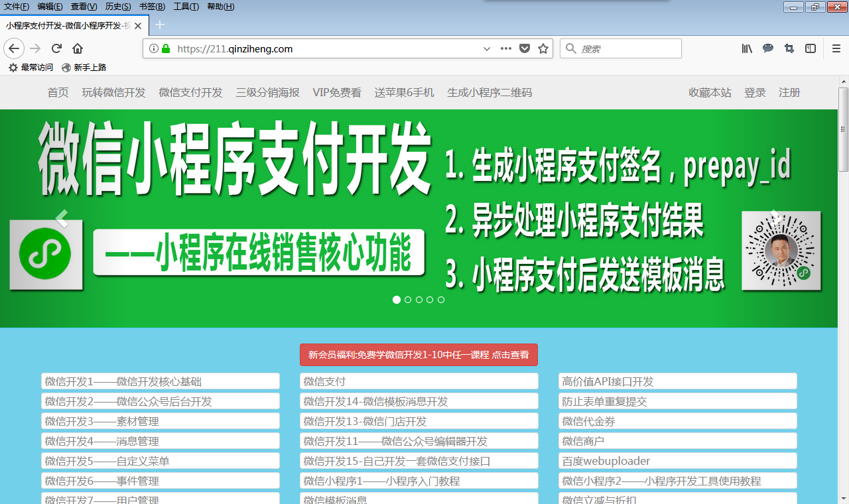Open 百度webuploader link
The image size is (849, 504).
(678, 461)
